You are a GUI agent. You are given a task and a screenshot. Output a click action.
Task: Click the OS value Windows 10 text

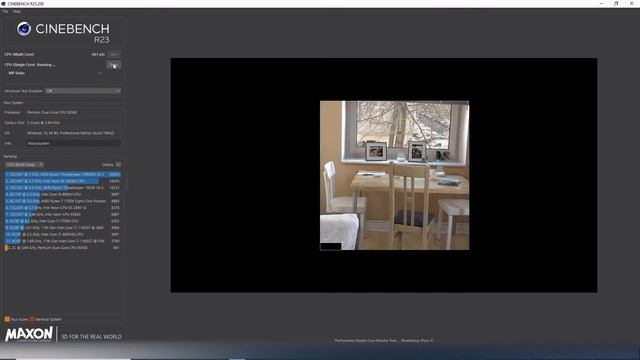[71, 133]
